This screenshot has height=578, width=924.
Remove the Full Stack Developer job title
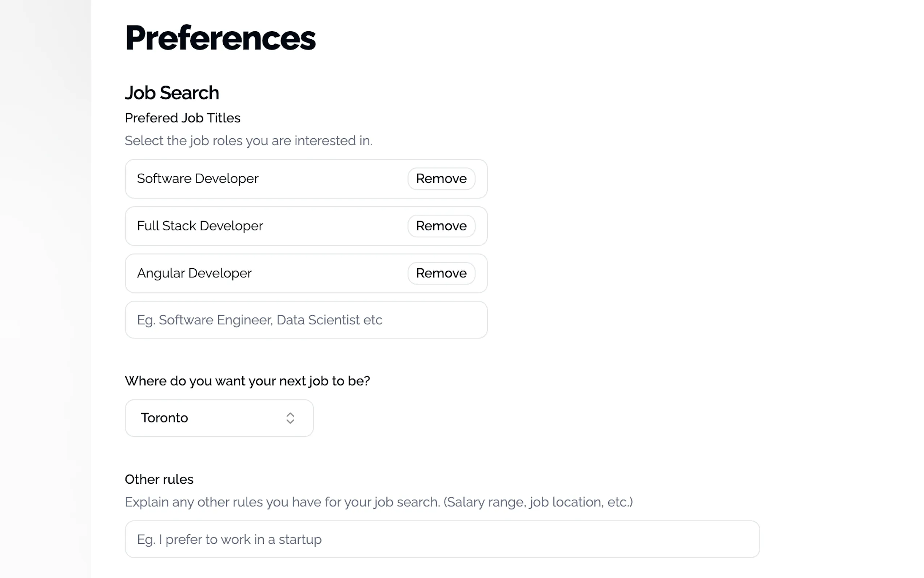(x=441, y=226)
